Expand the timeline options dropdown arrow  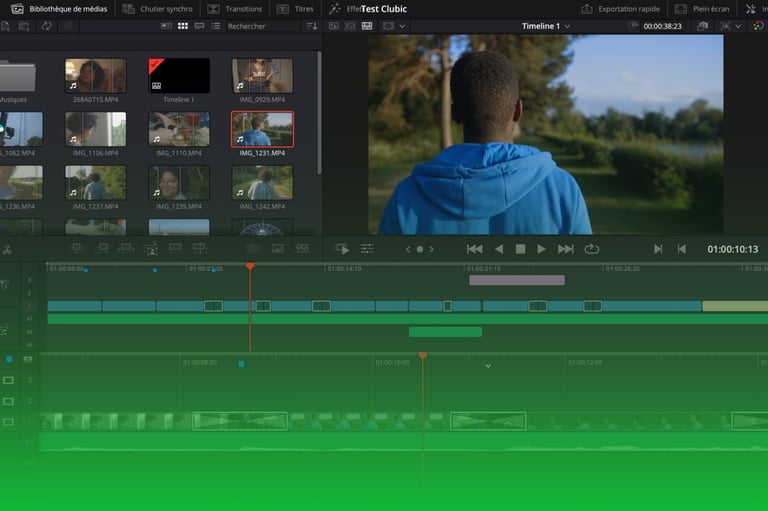pyautogui.click(x=738, y=26)
